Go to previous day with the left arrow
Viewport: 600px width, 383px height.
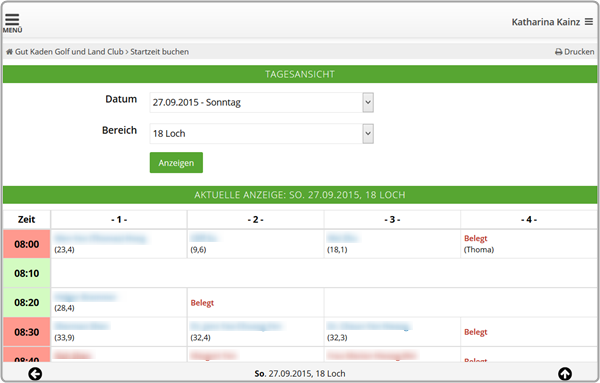pyautogui.click(x=35, y=374)
